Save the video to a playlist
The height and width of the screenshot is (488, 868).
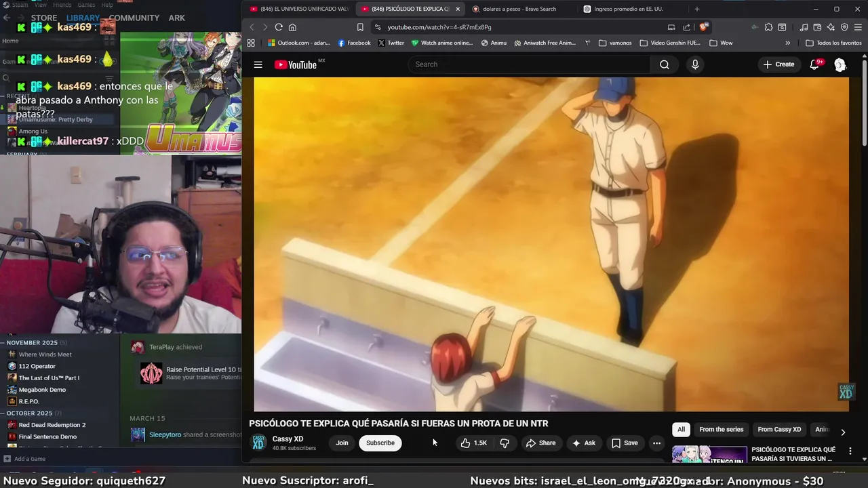pos(625,443)
